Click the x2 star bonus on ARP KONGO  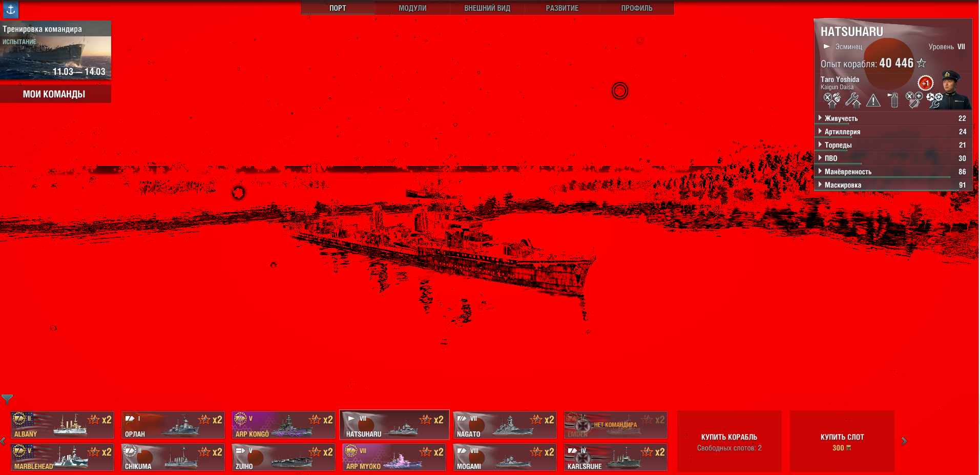coord(321,420)
